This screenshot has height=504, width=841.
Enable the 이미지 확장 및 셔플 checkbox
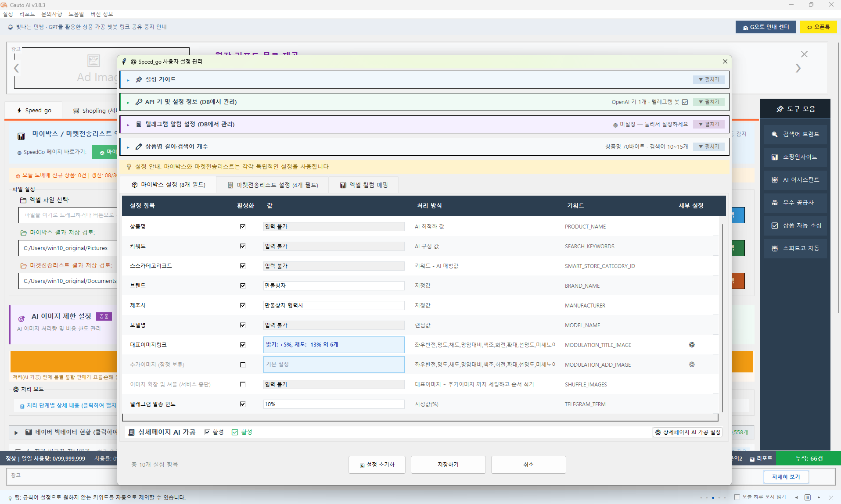[x=242, y=384]
